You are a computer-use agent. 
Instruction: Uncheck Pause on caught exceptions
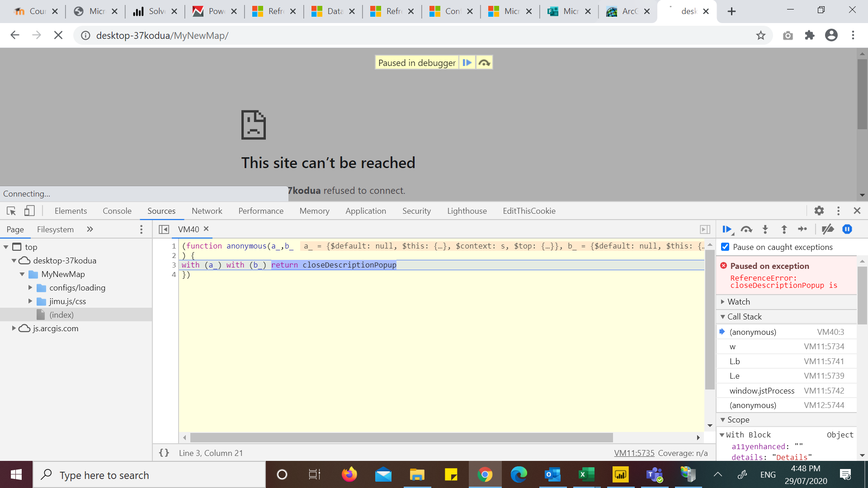725,247
